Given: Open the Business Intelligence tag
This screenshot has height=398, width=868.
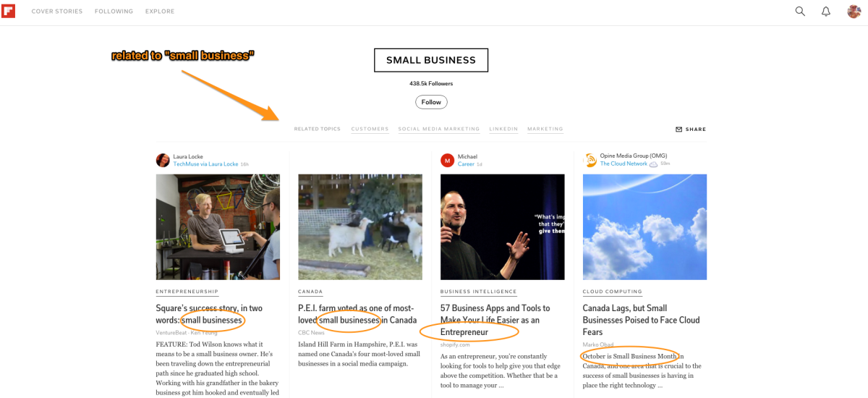Looking at the screenshot, I should coord(478,292).
